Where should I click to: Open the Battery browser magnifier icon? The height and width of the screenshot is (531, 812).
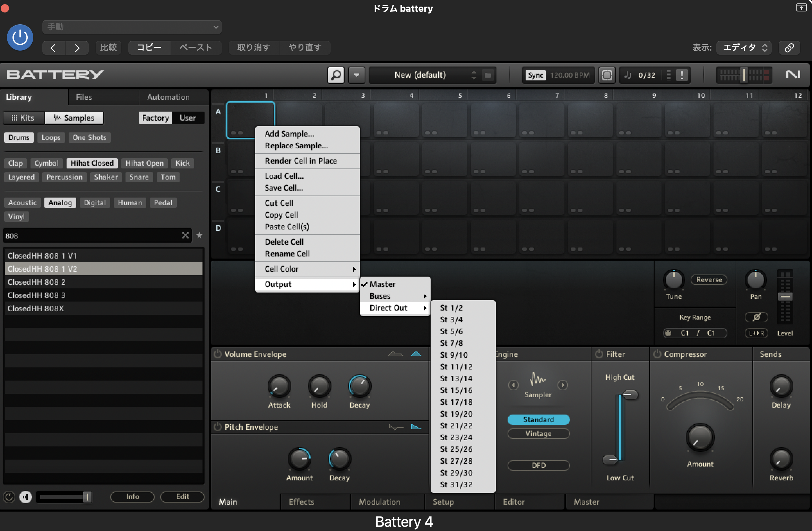click(336, 75)
